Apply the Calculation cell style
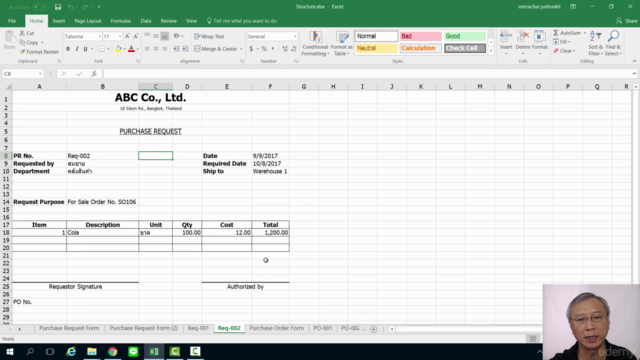This screenshot has height=360, width=640. tap(420, 48)
